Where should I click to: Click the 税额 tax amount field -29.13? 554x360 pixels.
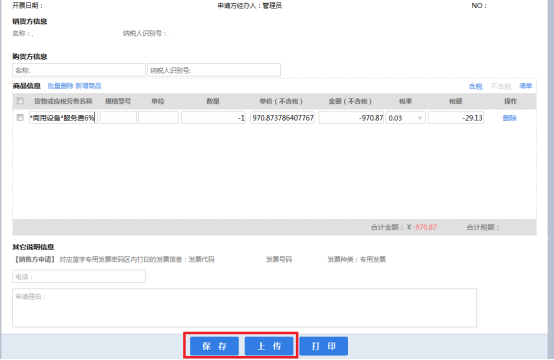pos(456,118)
